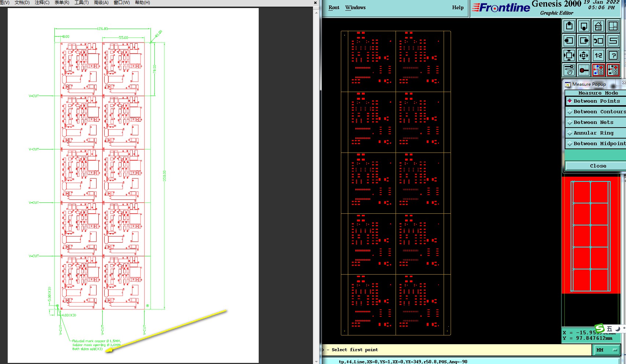Click the pan down view icon
This screenshot has height=364, width=626.
pyautogui.click(x=584, y=26)
